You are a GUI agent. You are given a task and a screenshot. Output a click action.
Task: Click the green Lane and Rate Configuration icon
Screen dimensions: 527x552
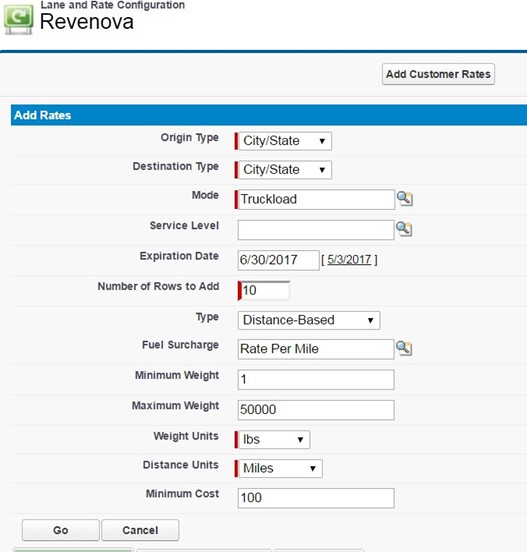(19, 19)
